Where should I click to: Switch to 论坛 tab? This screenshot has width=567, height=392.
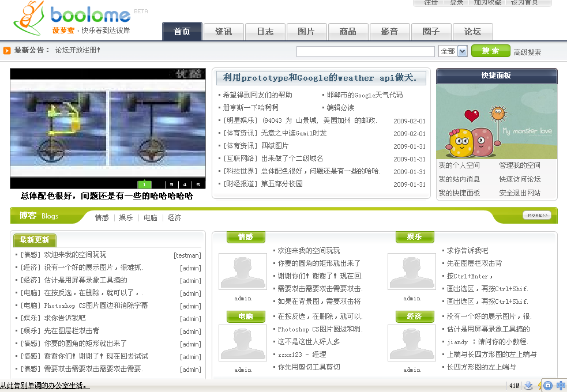pyautogui.click(x=472, y=32)
